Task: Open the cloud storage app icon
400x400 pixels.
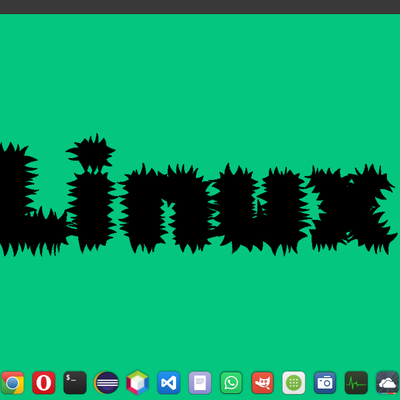Action: click(x=388, y=383)
